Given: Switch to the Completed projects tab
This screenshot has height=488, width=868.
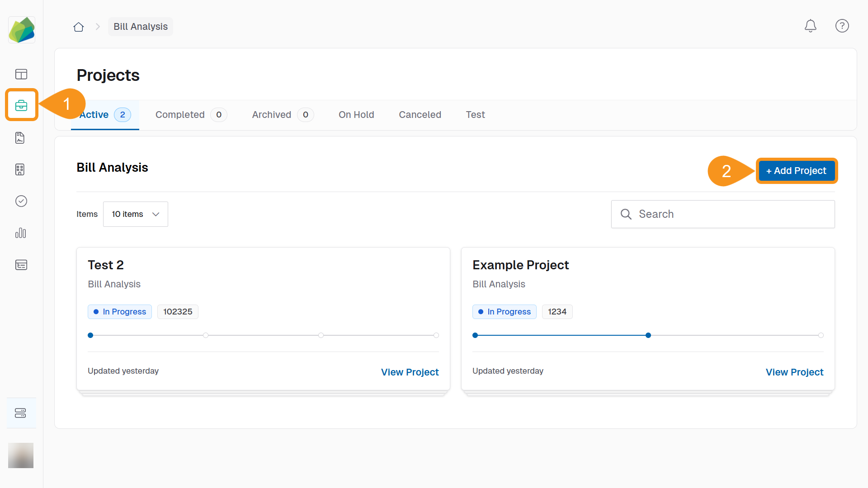Looking at the screenshot, I should click(x=180, y=114).
